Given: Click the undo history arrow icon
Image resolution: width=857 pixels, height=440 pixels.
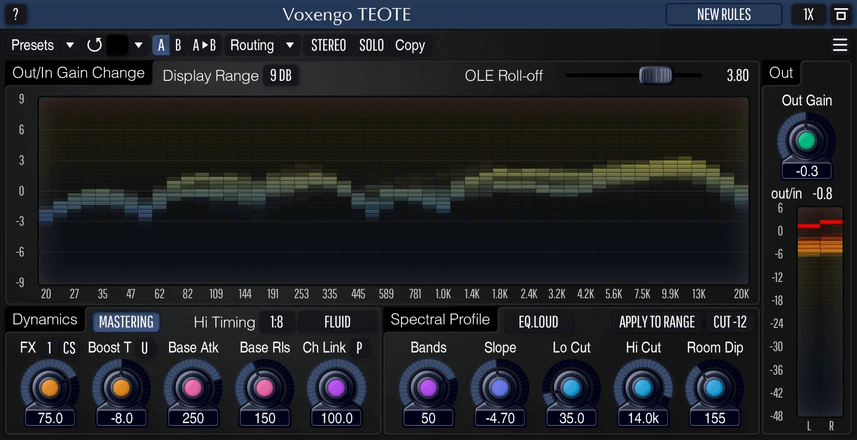Looking at the screenshot, I should pos(95,45).
